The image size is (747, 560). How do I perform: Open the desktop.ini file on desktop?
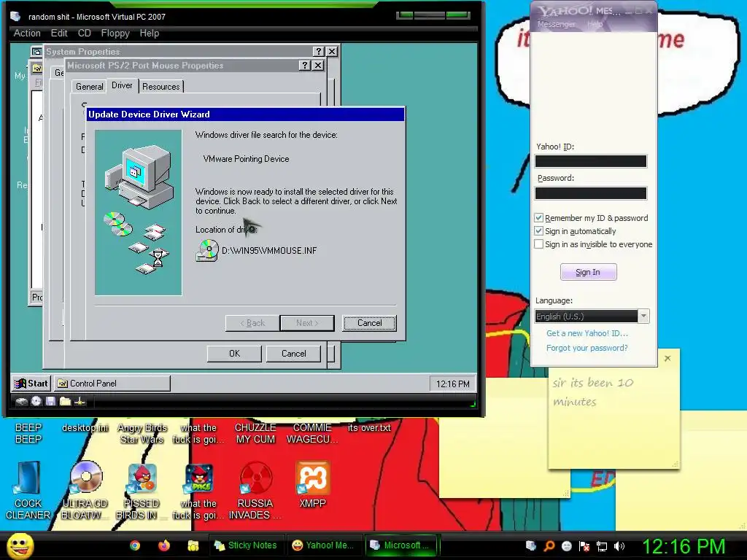tap(85, 427)
